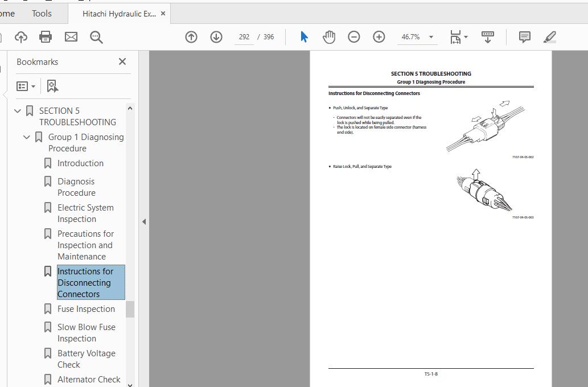Click bookmark icon beside Battery Voltage Check

tap(48, 353)
